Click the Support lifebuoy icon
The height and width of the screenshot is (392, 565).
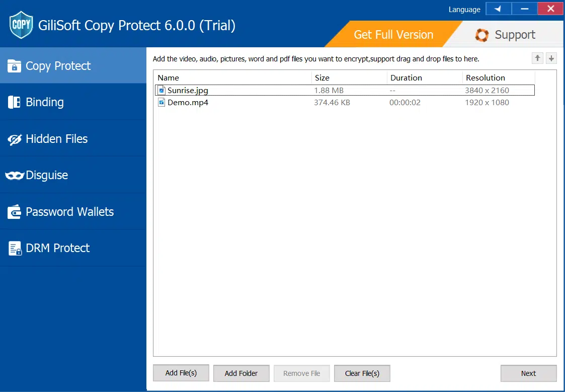(x=482, y=35)
